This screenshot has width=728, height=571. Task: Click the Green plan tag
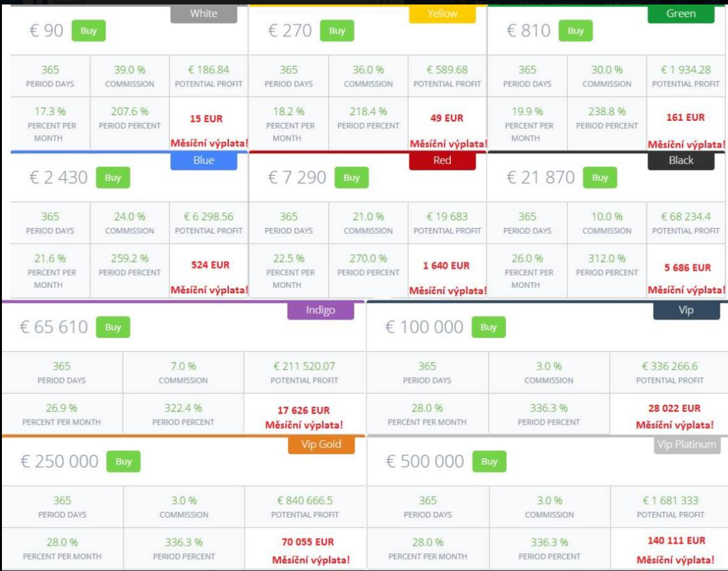[x=681, y=14]
